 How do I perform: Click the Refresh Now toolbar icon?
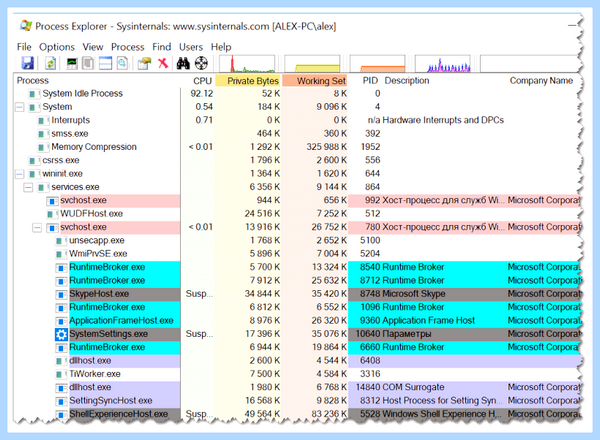click(x=51, y=63)
